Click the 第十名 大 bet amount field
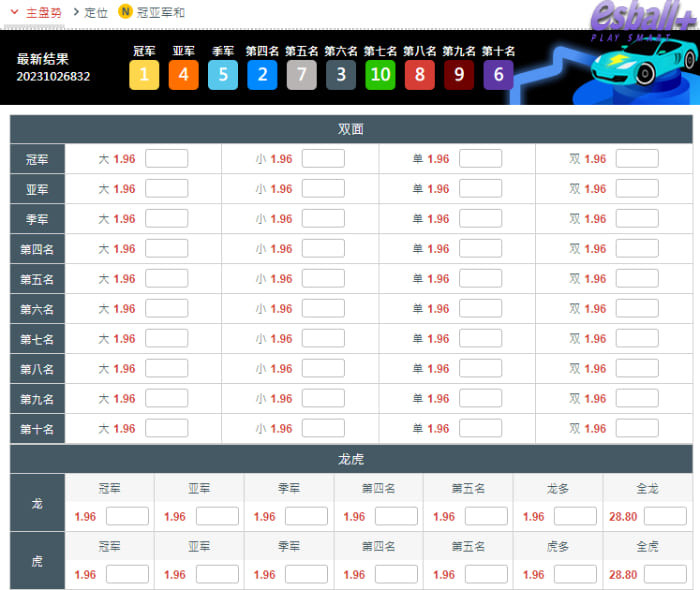700x590 pixels. coord(167,428)
